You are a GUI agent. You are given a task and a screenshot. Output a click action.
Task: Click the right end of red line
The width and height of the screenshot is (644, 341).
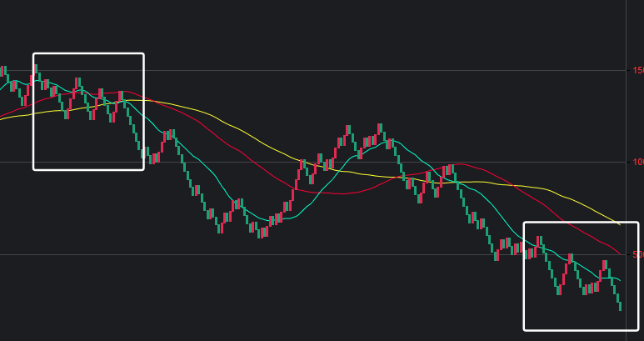(619, 253)
